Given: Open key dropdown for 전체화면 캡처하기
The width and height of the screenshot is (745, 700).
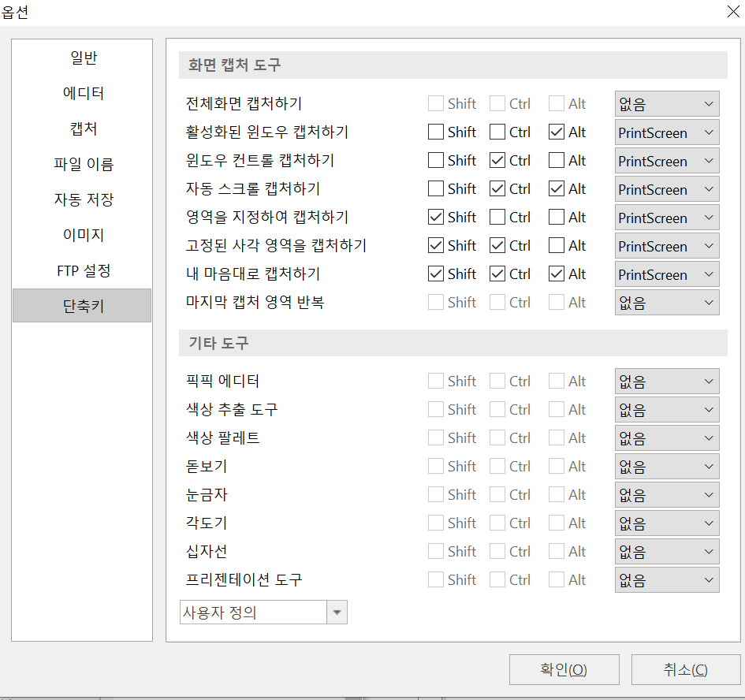Looking at the screenshot, I should click(667, 103).
